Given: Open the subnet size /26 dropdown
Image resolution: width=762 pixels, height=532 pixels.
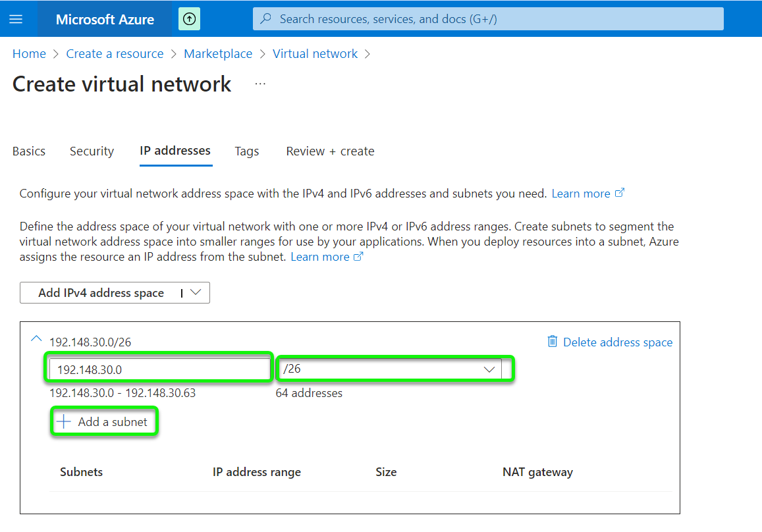Looking at the screenshot, I should pyautogui.click(x=489, y=369).
